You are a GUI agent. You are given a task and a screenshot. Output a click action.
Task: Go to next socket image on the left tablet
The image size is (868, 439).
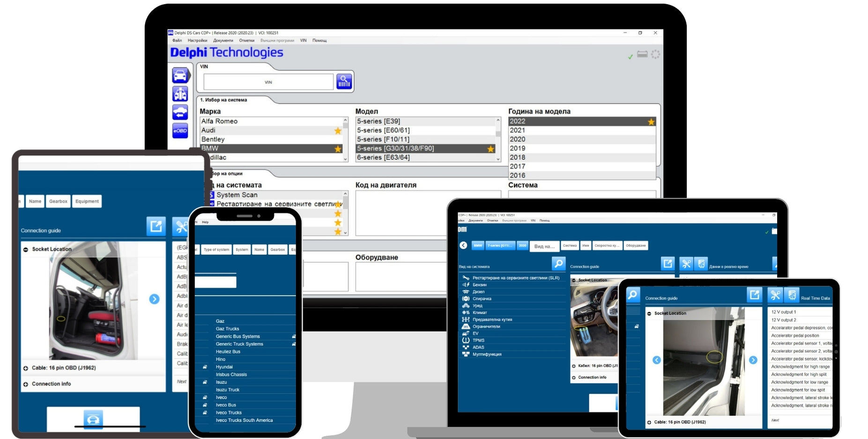point(154,299)
